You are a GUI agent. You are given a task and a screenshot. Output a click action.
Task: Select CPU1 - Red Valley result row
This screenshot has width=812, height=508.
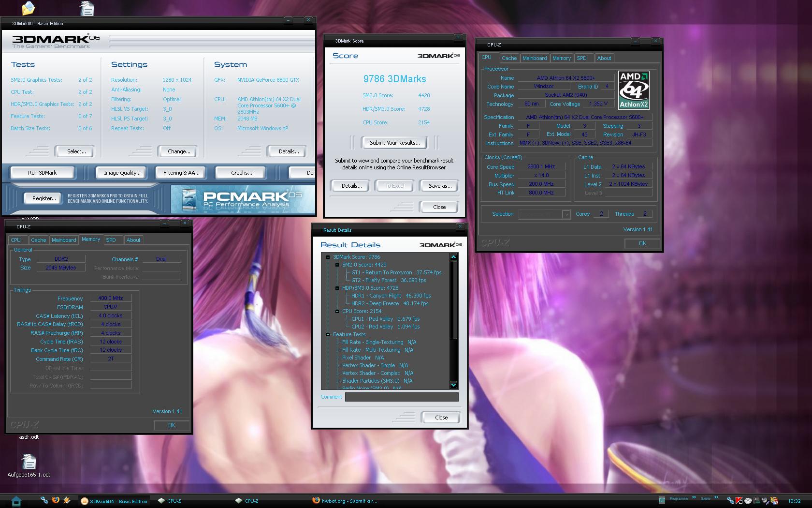tap(385, 319)
